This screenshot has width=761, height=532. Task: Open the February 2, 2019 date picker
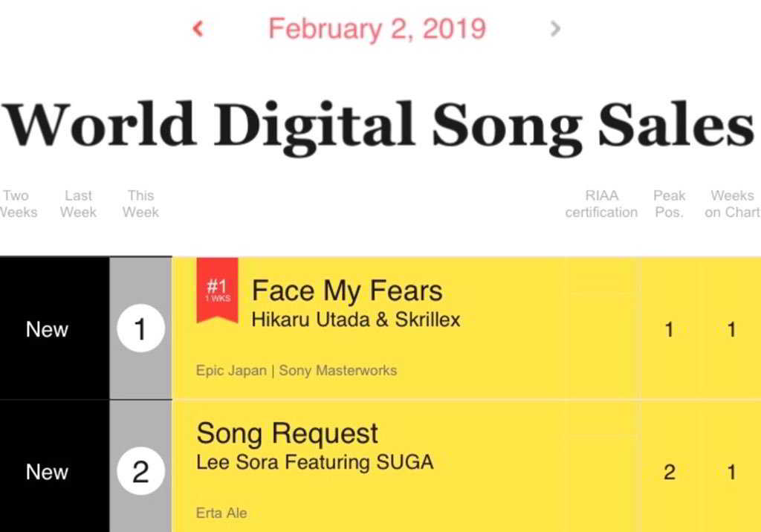pyautogui.click(x=377, y=29)
